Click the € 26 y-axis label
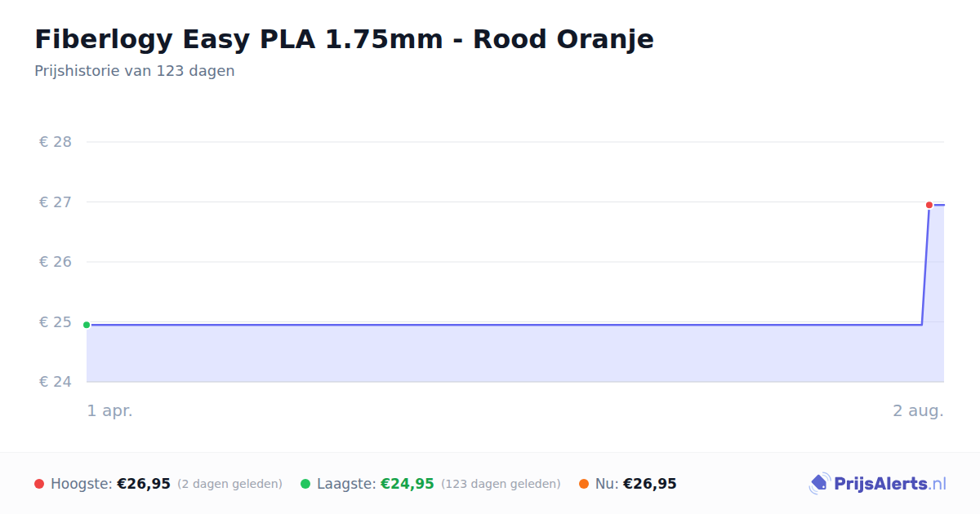Image resolution: width=980 pixels, height=514 pixels. point(56,262)
